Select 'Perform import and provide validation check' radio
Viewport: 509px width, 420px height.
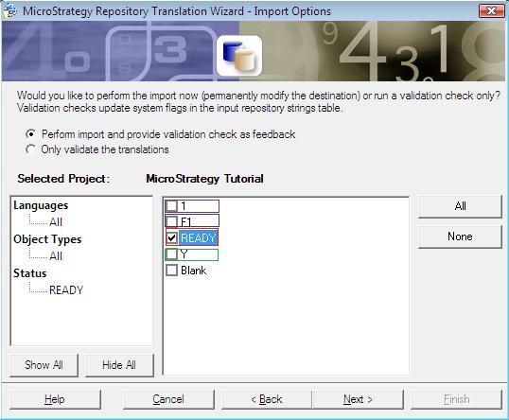point(30,133)
